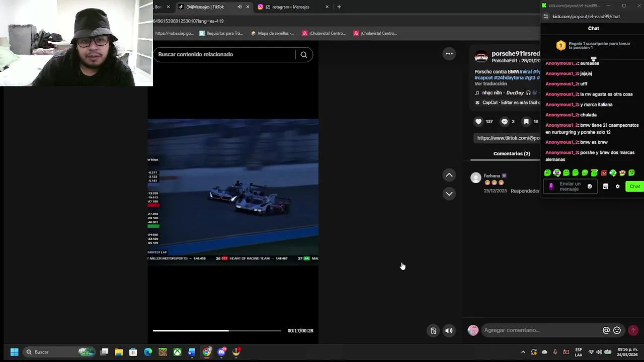The height and width of the screenshot is (362, 644).
Task: Open the Xbox app from the taskbar
Action: [x=177, y=352]
